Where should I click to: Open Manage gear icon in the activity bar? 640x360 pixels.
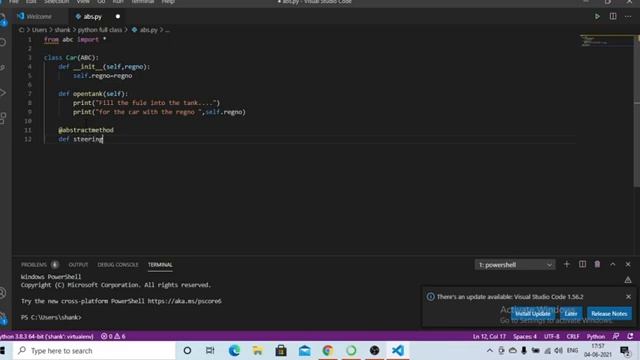(x=3, y=318)
